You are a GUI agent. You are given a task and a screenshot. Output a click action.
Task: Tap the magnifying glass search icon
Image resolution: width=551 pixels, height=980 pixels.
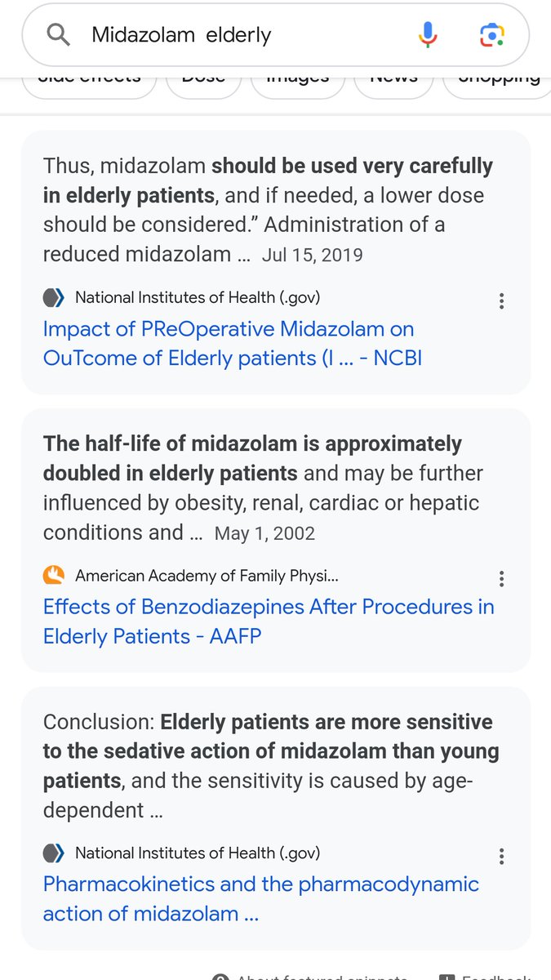click(x=58, y=35)
